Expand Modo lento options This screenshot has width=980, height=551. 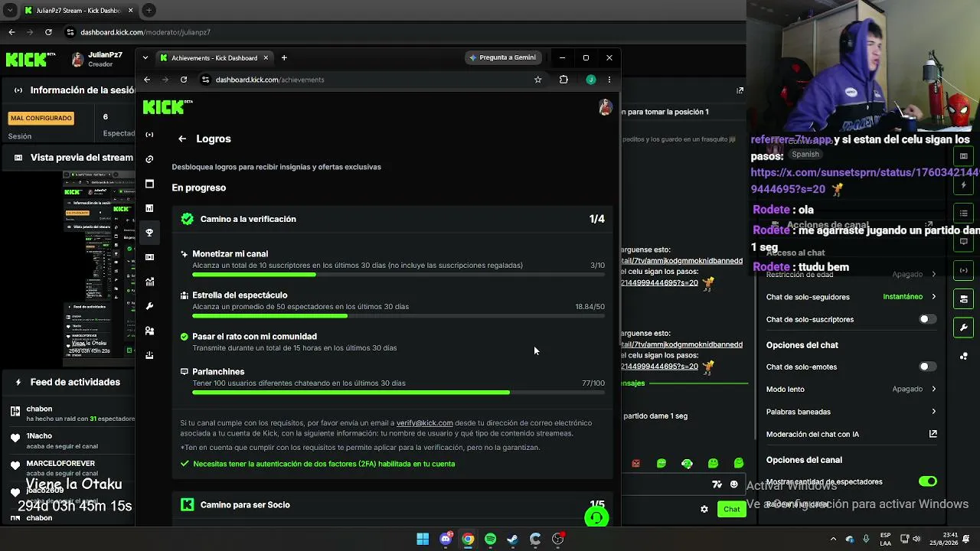(933, 389)
